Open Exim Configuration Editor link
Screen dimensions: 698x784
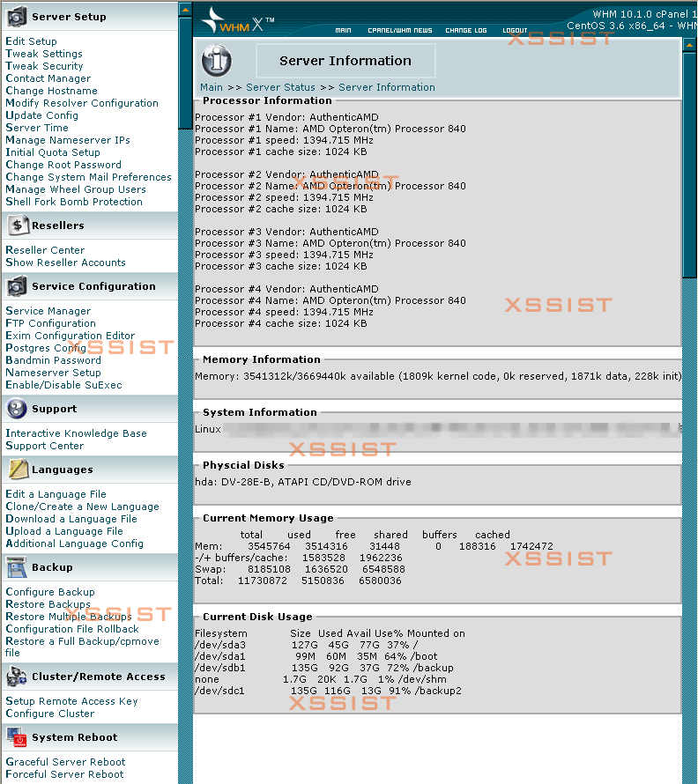tap(70, 336)
